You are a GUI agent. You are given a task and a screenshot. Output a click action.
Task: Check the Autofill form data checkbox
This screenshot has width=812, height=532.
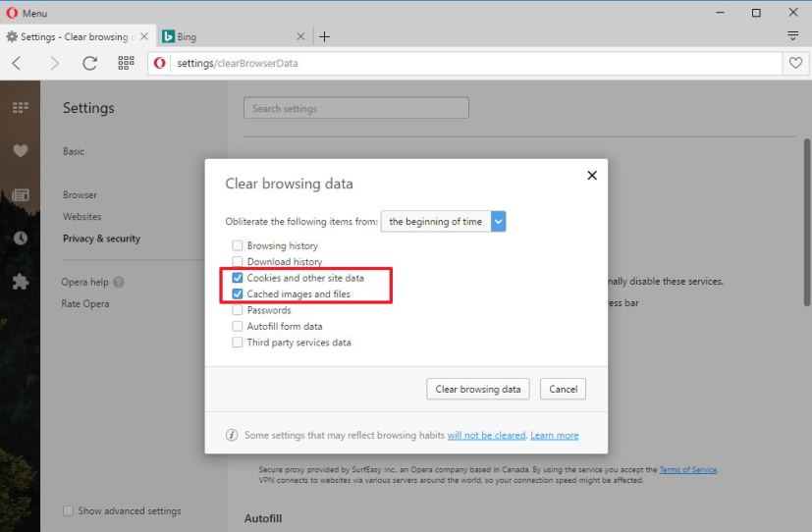click(238, 326)
